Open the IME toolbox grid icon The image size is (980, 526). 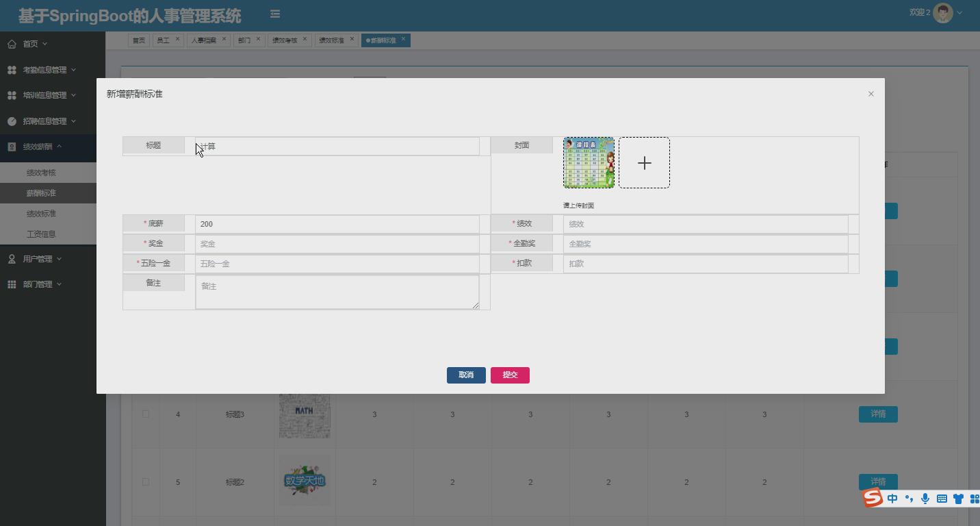point(975,499)
